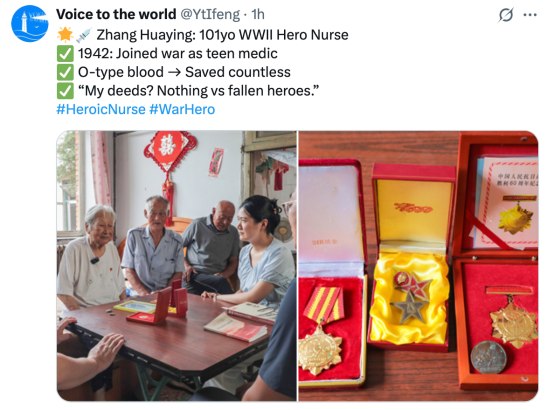Image resolution: width=554 pixels, height=410 pixels.
Task: Open the photo of medals in boxes
Action: click(418, 266)
